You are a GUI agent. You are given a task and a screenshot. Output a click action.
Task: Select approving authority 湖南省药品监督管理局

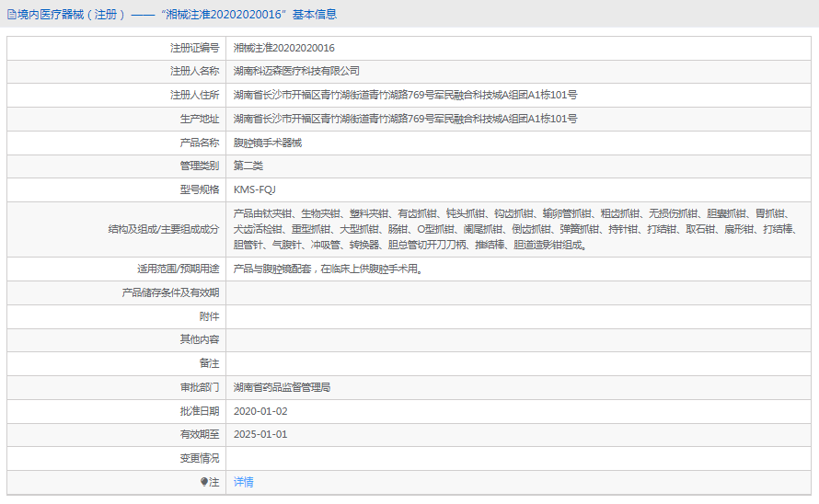point(283,387)
